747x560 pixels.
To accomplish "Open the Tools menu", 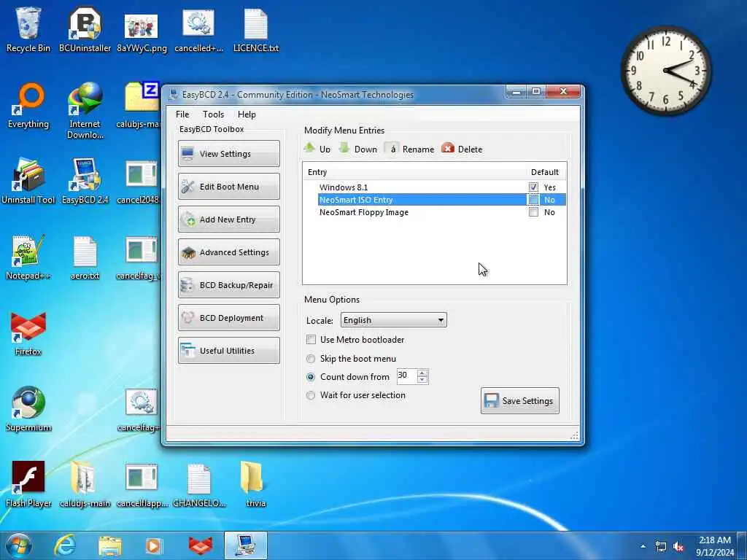I will click(214, 114).
